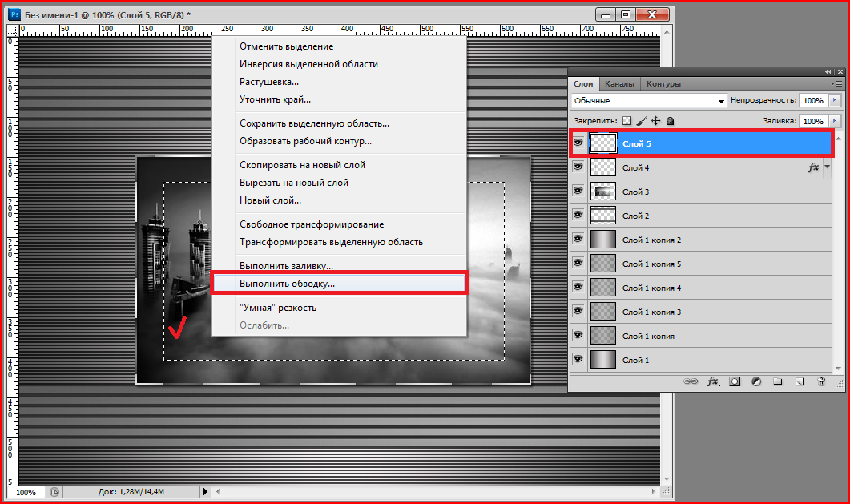
Task: Close the Layers panel with X
Action: (840, 71)
